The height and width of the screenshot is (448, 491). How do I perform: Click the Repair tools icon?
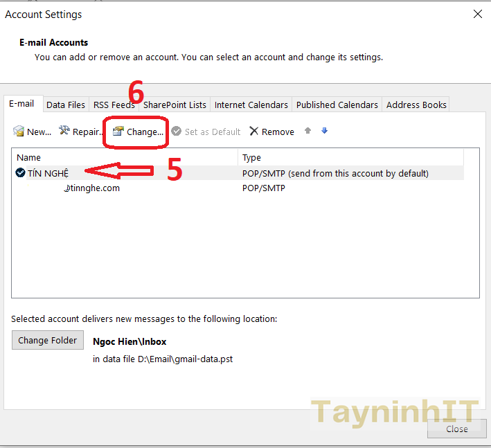click(x=64, y=131)
